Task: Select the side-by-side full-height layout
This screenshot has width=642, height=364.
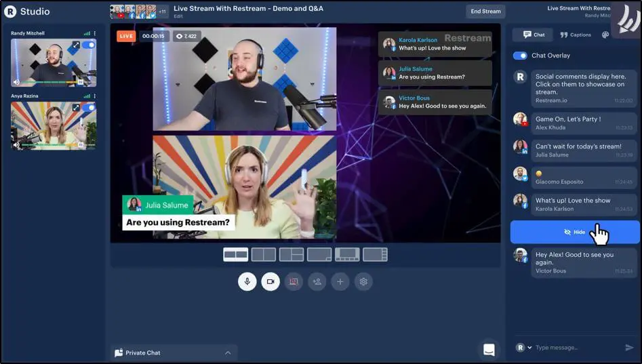Action: (x=263, y=255)
